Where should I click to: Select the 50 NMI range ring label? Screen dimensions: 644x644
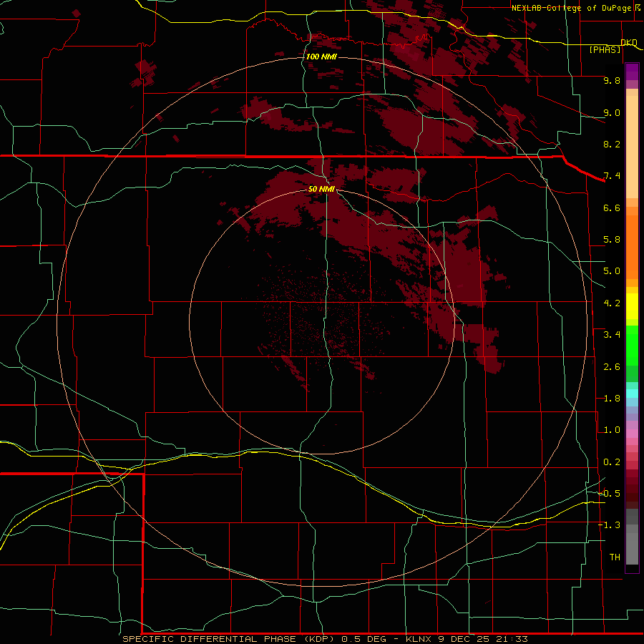click(x=321, y=189)
